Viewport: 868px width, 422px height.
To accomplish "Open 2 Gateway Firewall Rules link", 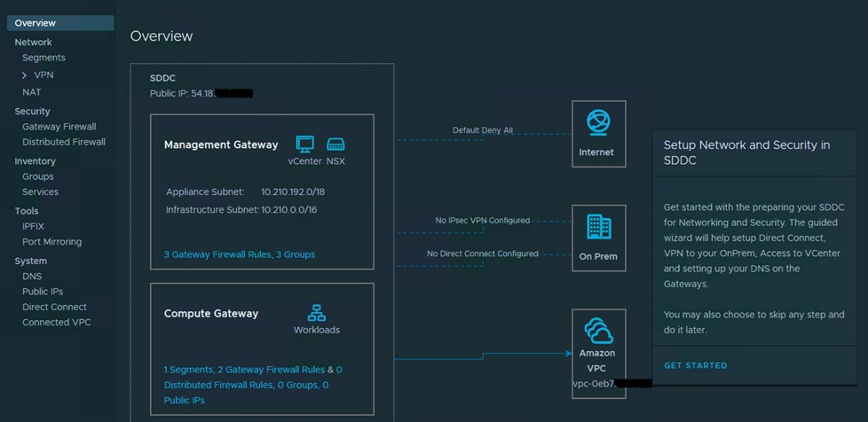I will [x=272, y=370].
